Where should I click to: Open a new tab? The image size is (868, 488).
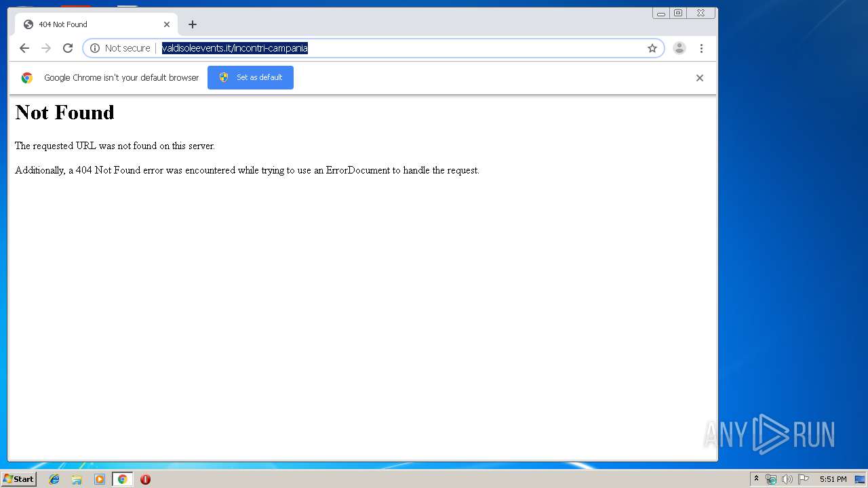coord(193,24)
